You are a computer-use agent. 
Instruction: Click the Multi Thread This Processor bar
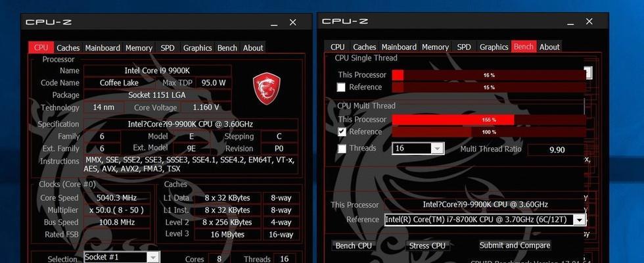point(489,120)
